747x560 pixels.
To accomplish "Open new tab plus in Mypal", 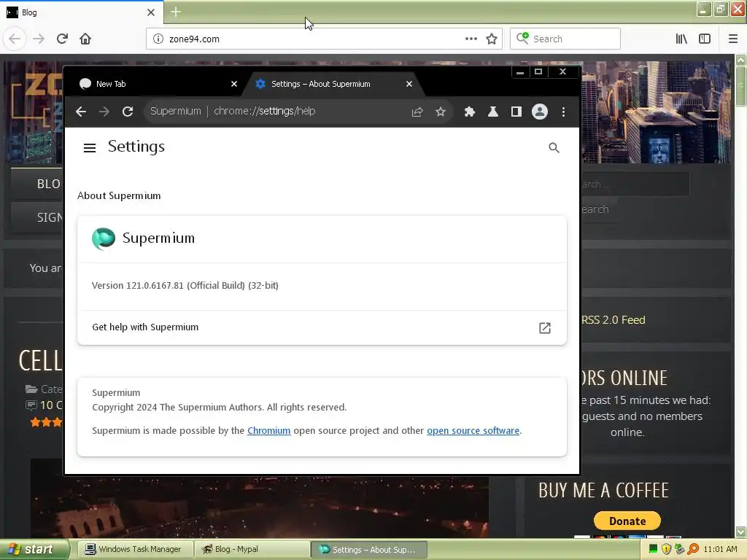I will [x=176, y=12].
